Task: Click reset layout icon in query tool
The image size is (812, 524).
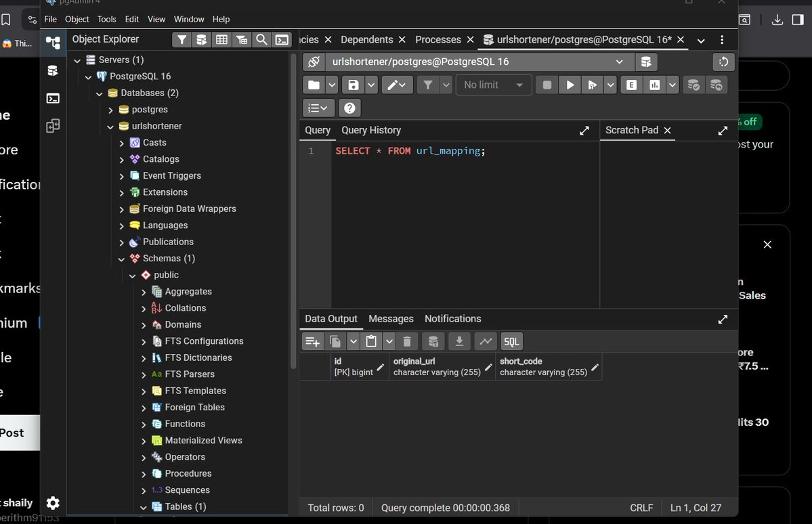Action: tap(723, 62)
